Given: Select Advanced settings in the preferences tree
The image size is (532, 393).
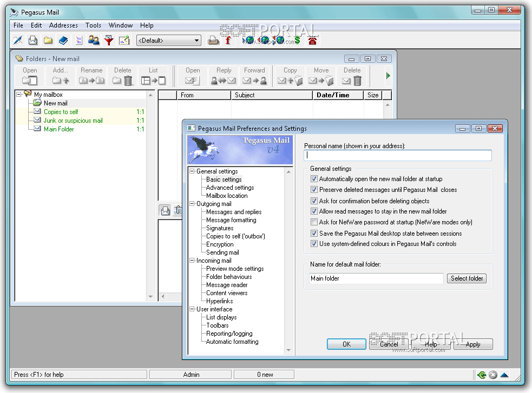Looking at the screenshot, I should pyautogui.click(x=230, y=188).
